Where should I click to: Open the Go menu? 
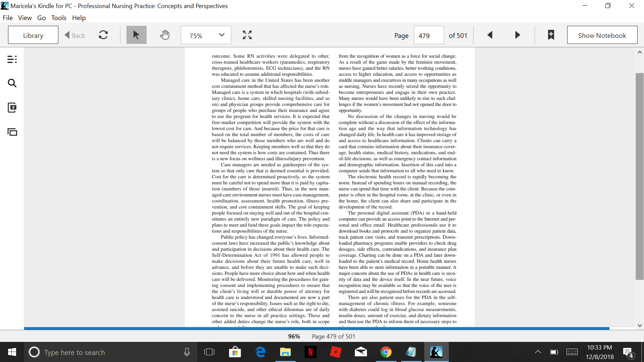click(x=42, y=18)
